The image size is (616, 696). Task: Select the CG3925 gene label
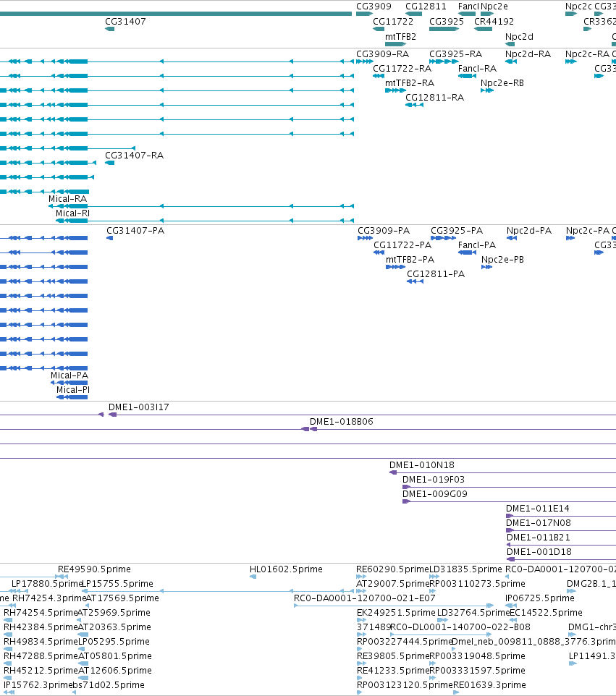click(447, 22)
